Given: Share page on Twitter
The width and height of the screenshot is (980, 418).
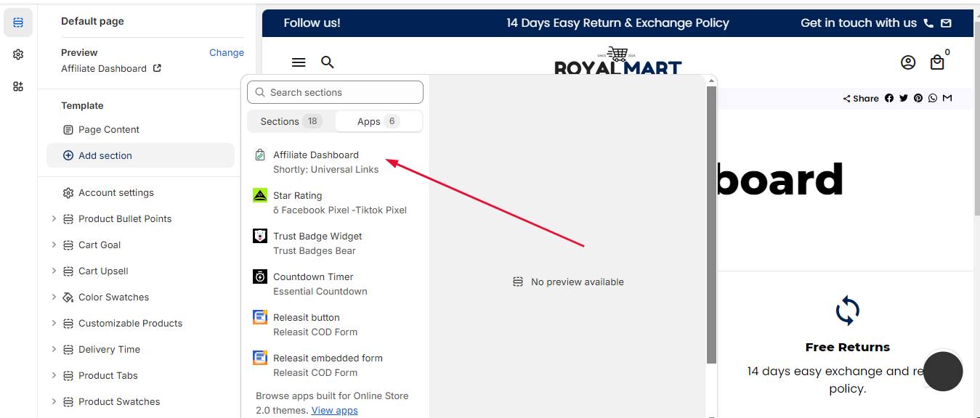Looking at the screenshot, I should pyautogui.click(x=904, y=98).
